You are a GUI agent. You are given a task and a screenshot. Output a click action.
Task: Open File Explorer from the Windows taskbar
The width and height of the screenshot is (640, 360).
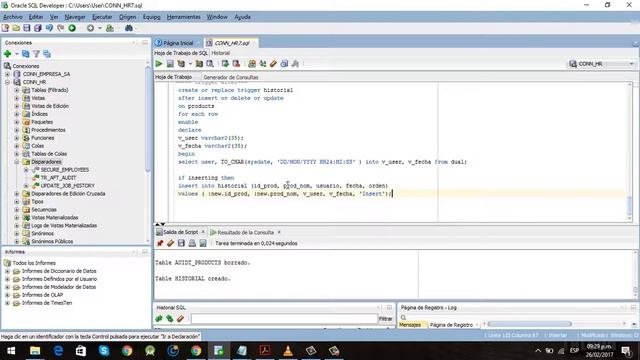[x=35, y=351]
